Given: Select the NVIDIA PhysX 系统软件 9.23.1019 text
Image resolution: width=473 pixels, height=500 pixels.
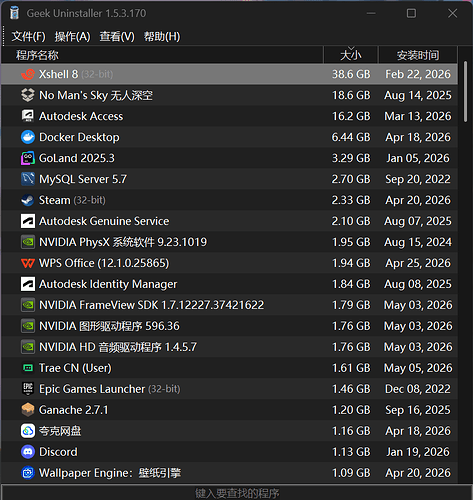Looking at the screenshot, I should 123,242.
